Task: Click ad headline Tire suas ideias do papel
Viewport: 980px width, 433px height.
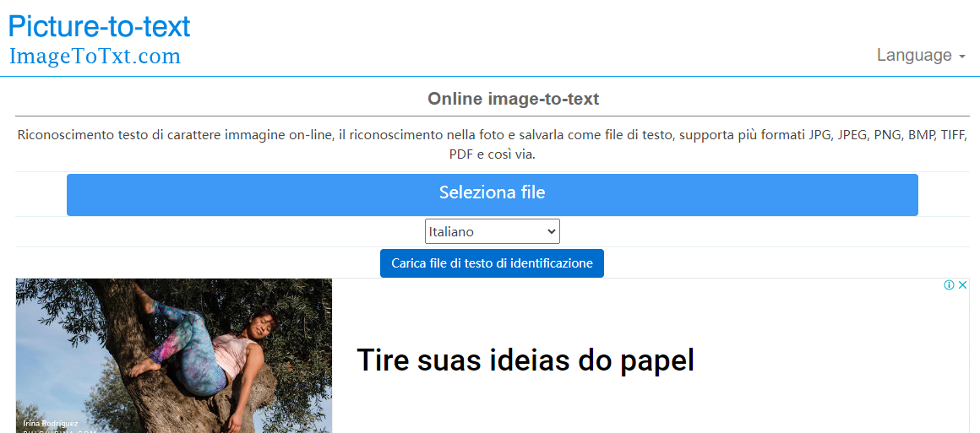Action: point(525,360)
